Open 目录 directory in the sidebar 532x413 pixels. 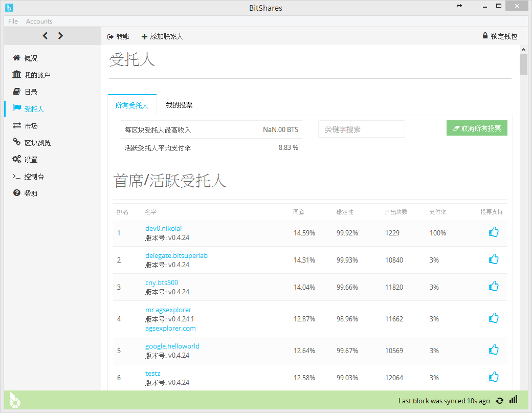[25, 92]
